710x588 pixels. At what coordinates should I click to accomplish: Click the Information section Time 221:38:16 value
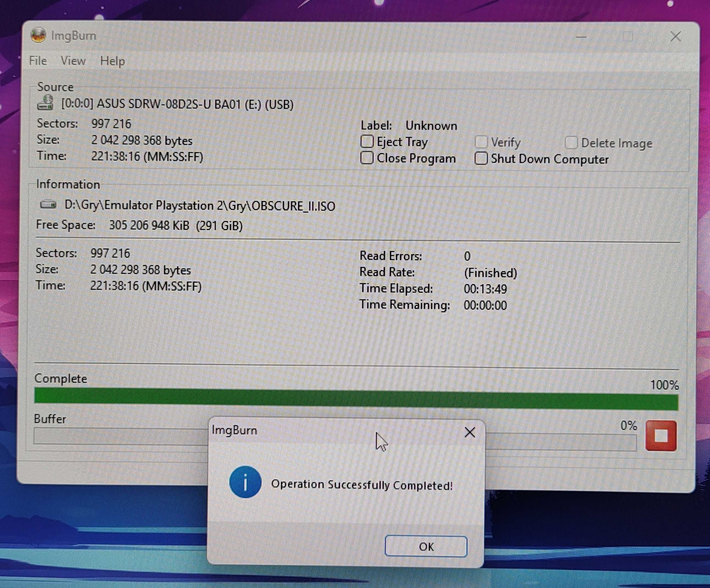146,286
